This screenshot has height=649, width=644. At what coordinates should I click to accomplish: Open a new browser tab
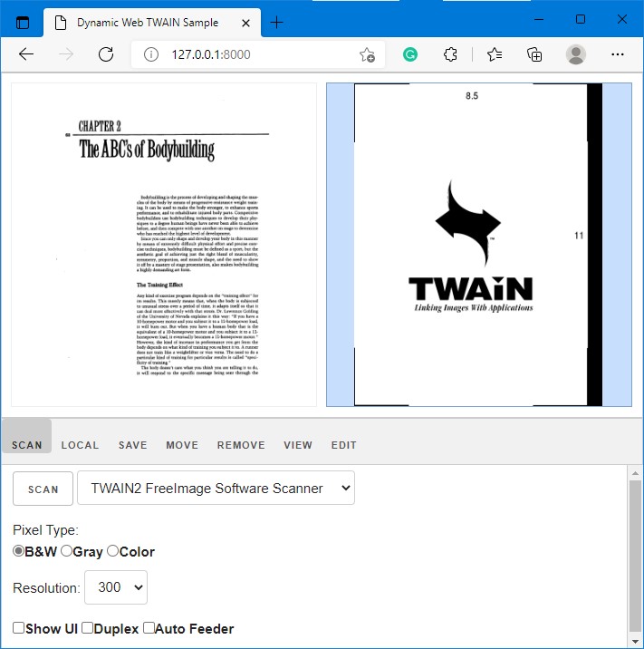click(x=277, y=23)
